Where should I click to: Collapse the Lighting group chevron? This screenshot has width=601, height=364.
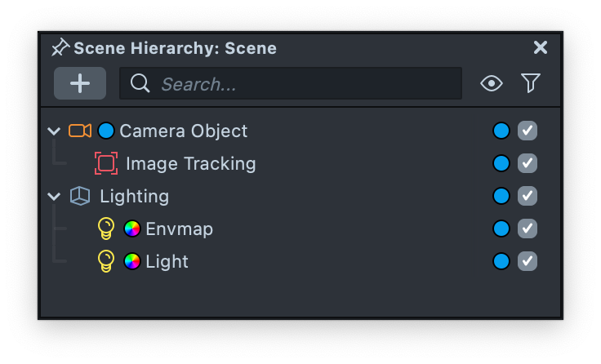click(54, 196)
